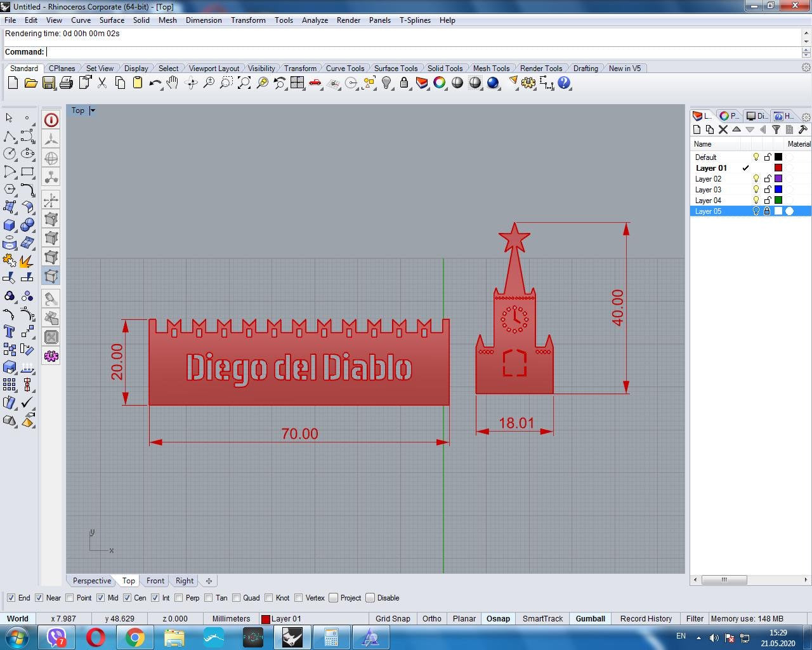The image size is (812, 650).
Task: Open the Transform menu
Action: (248, 20)
